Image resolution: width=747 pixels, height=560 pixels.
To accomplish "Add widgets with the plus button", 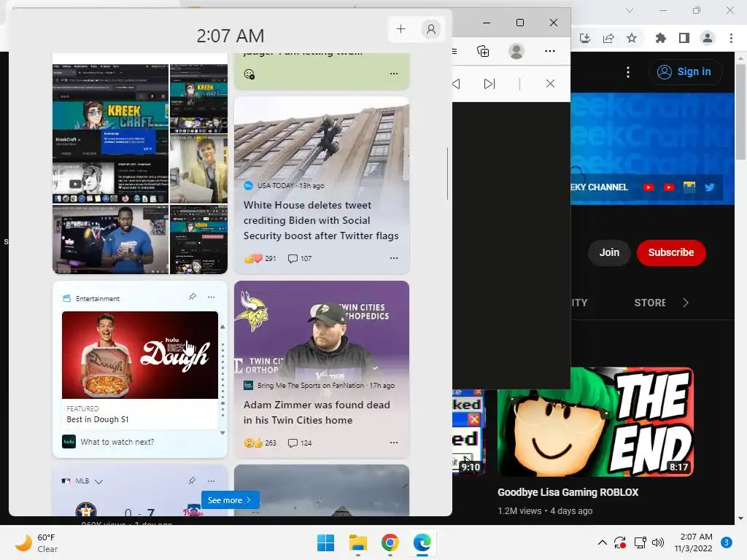I will [401, 29].
